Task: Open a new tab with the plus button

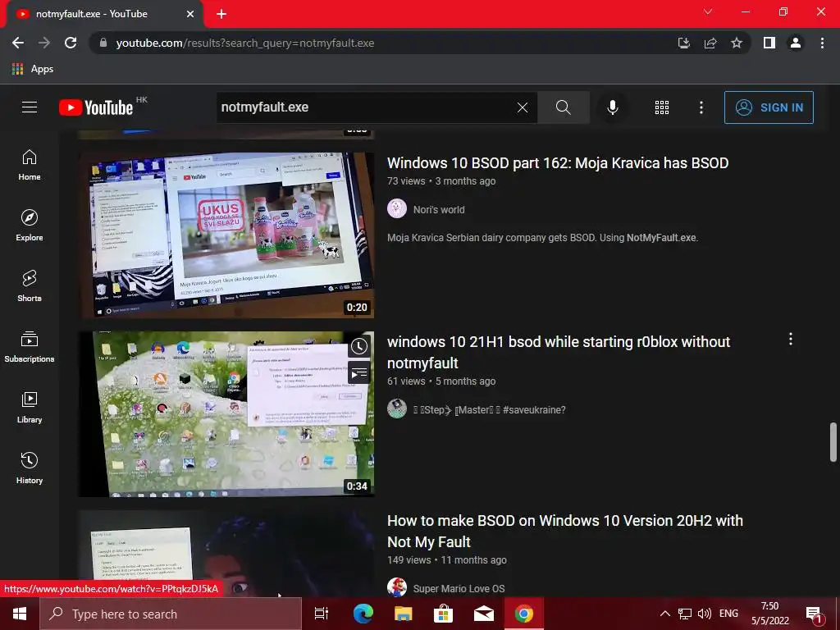Action: [221, 14]
